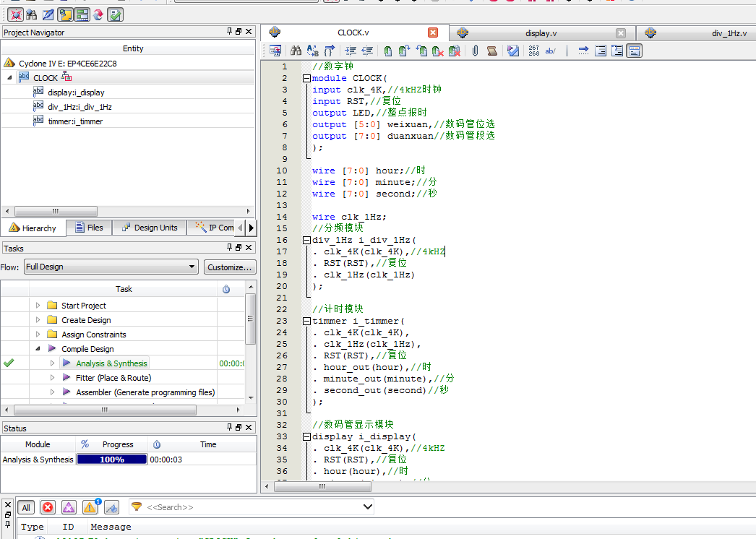Expand the Create Design task folder
Image resolution: width=756 pixels, height=539 pixels.
point(38,319)
